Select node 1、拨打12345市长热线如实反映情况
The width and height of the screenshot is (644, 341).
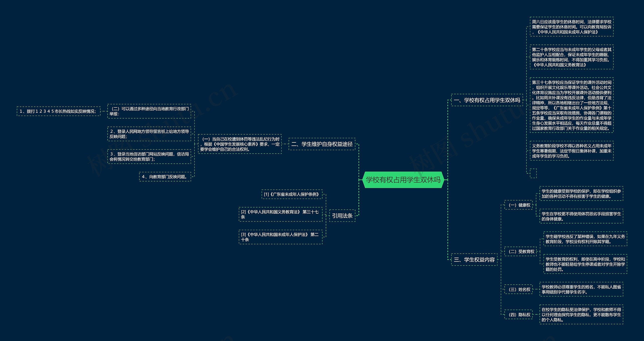tap(58, 111)
